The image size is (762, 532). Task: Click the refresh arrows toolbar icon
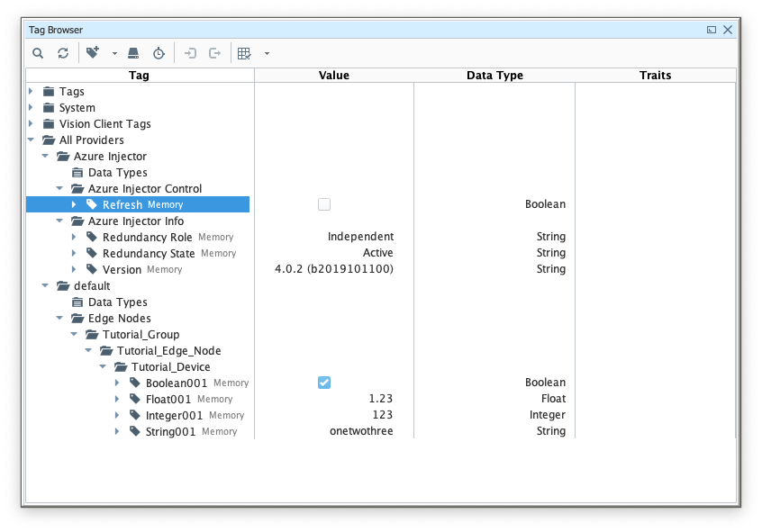(63, 53)
